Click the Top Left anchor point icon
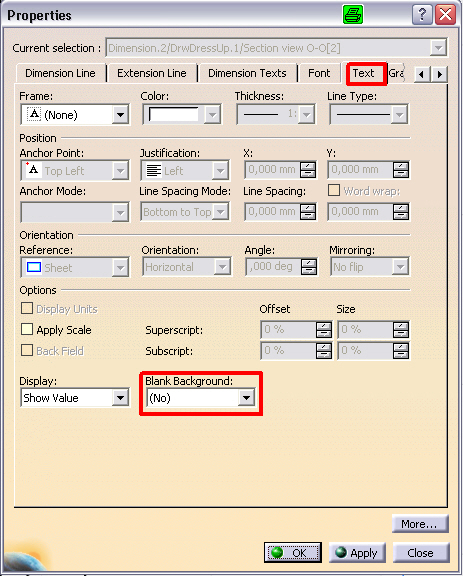The image size is (463, 576). (33, 170)
